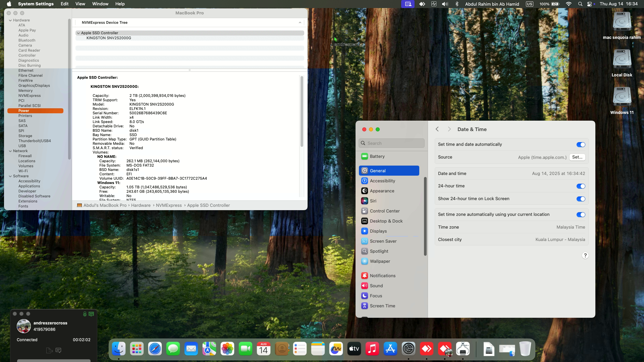
Task: Open Spotlight search in menu bar
Action: coord(580,4)
